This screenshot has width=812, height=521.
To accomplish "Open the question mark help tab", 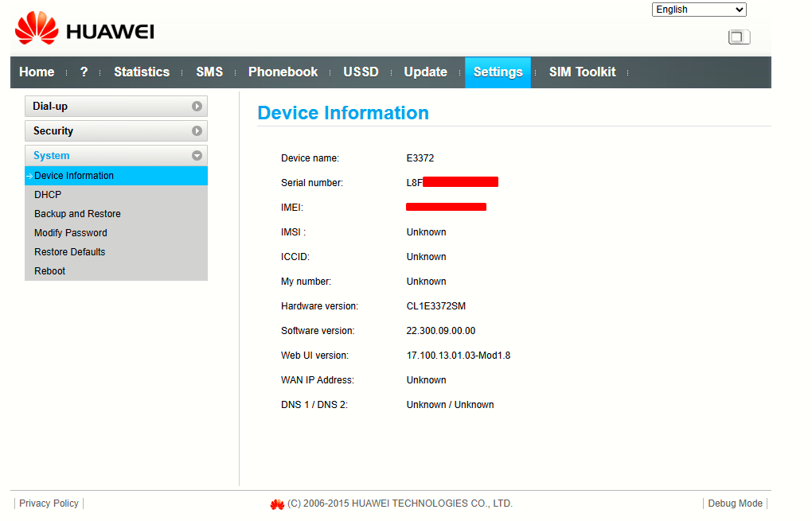I will 84,72.
